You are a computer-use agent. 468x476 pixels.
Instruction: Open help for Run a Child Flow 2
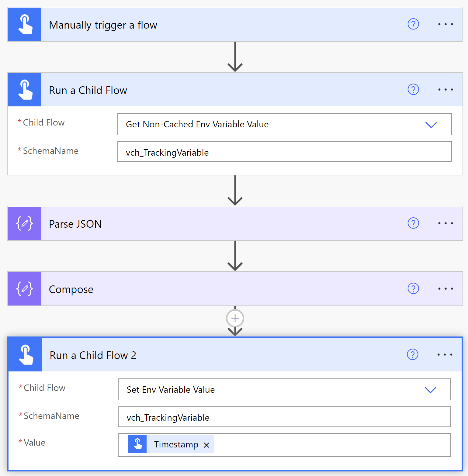click(x=412, y=354)
